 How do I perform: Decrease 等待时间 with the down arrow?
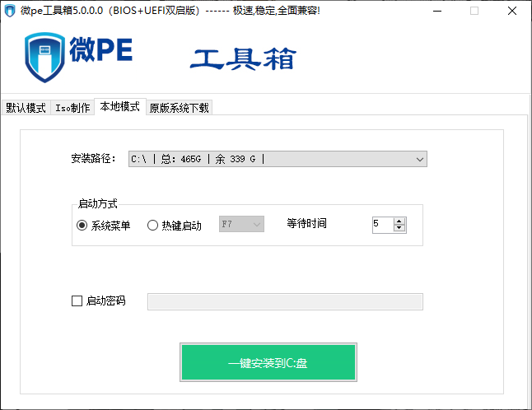pos(399,228)
